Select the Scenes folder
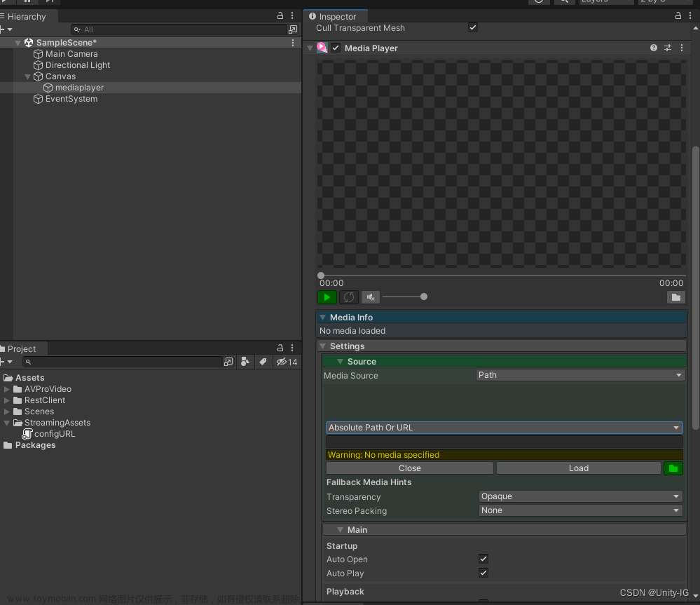Viewport: 700px width, 605px height. click(x=39, y=412)
